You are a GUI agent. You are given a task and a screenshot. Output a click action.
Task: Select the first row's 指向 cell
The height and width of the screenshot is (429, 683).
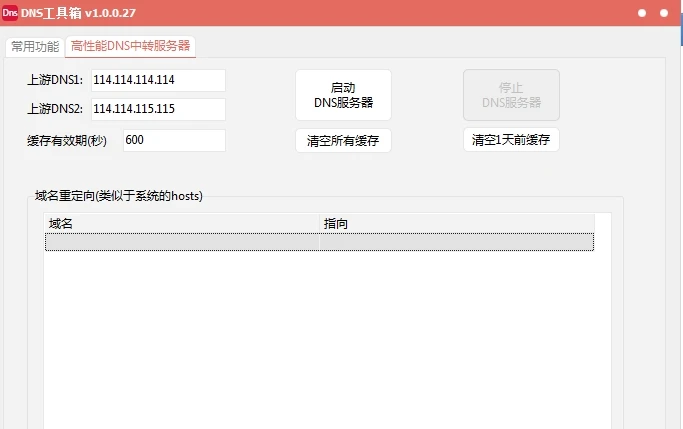point(455,242)
